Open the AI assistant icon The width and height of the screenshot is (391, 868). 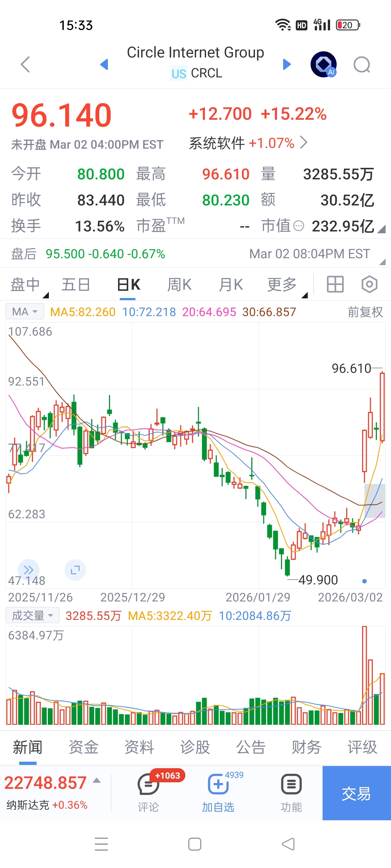tap(324, 64)
